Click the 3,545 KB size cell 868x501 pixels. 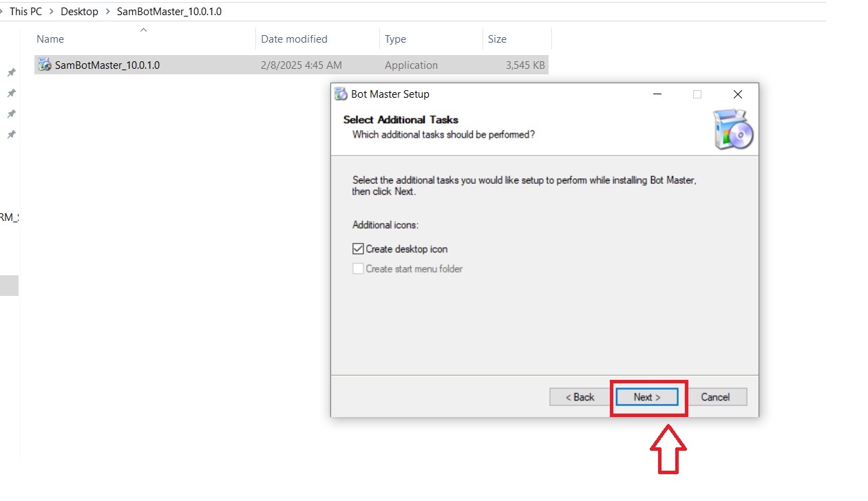525,65
